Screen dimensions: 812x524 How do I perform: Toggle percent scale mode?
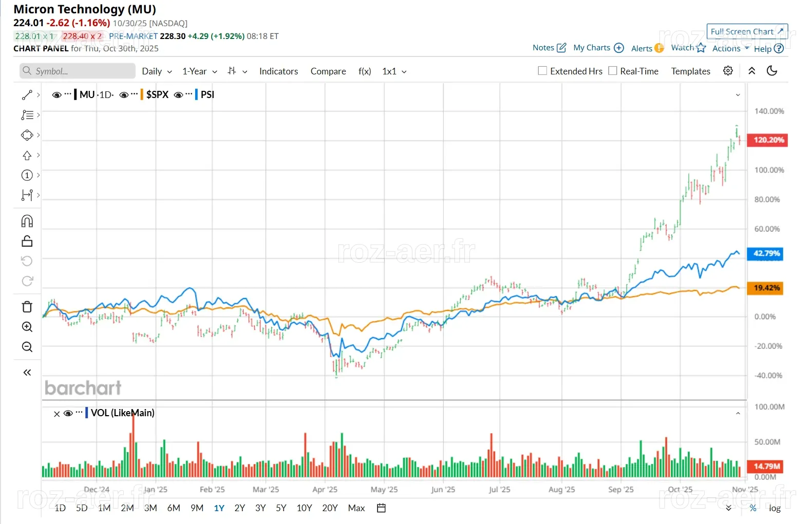point(753,508)
